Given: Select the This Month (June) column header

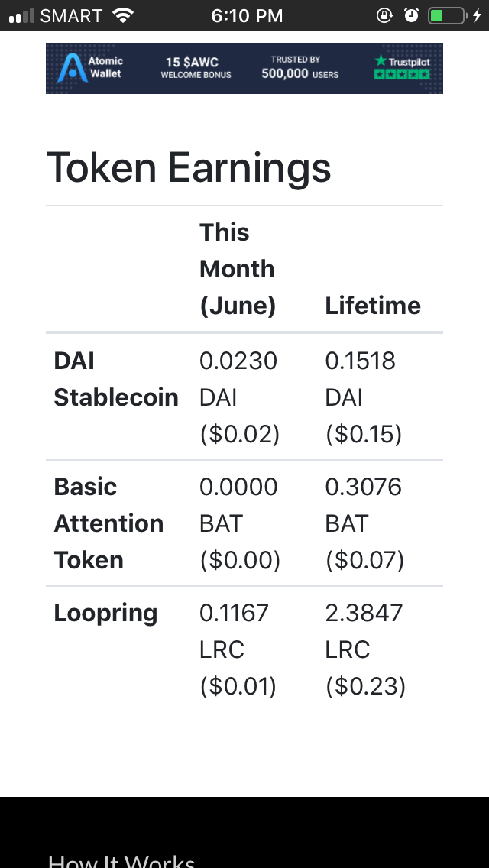Looking at the screenshot, I should (238, 269).
